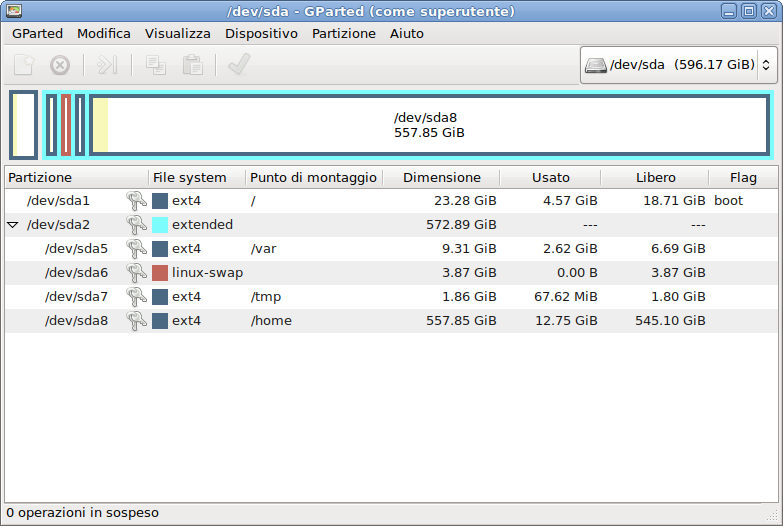Click the /home mount point cell
The image size is (783, 526).
[271, 321]
